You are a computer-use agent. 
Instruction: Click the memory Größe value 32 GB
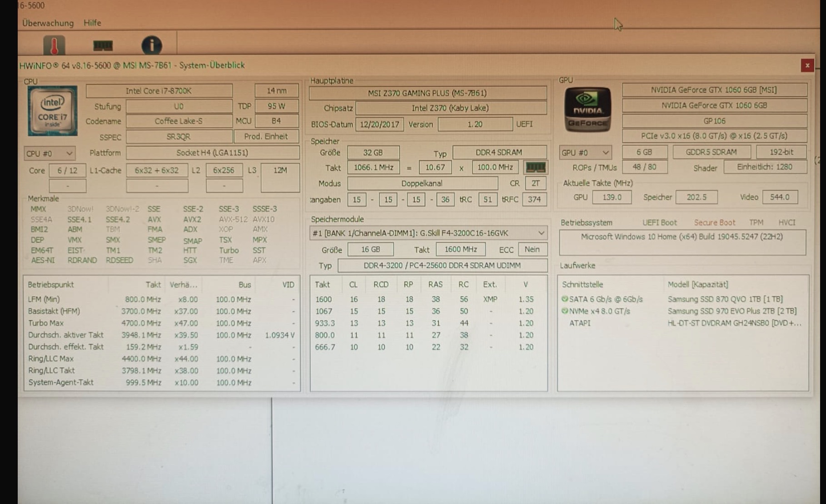pos(373,153)
